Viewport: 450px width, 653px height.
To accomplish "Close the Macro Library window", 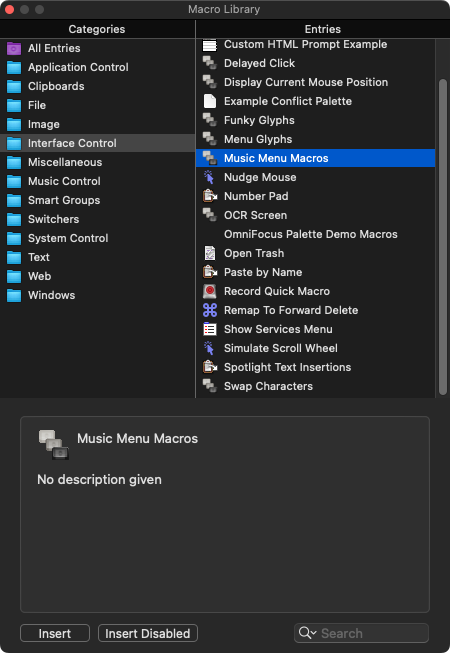I will point(9,9).
